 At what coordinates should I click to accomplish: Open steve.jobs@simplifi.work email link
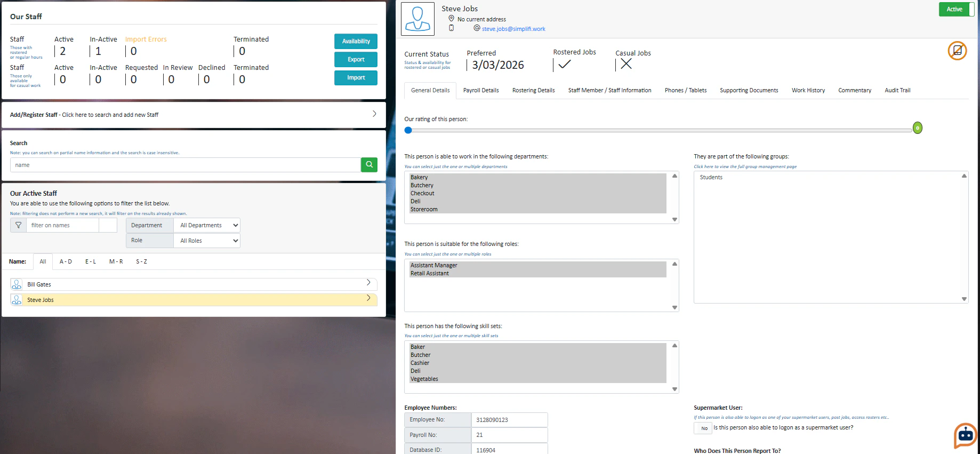pos(513,29)
